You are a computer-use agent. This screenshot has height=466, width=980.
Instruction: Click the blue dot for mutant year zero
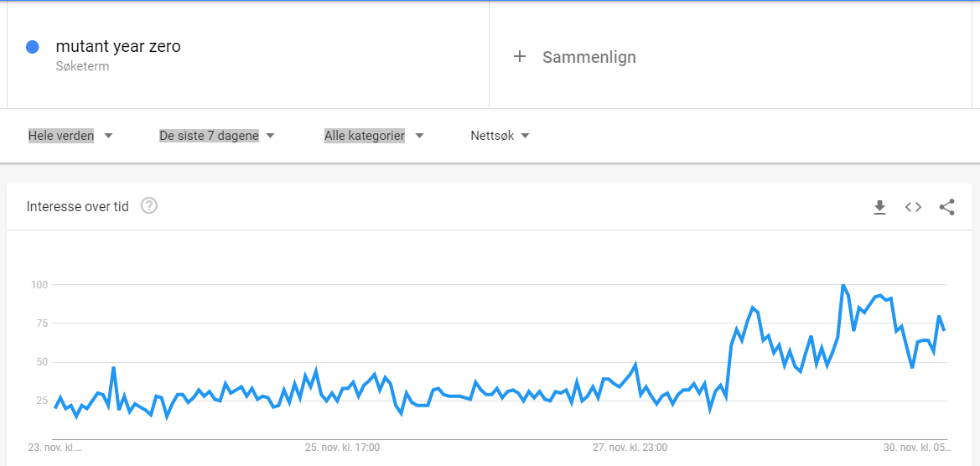(33, 47)
